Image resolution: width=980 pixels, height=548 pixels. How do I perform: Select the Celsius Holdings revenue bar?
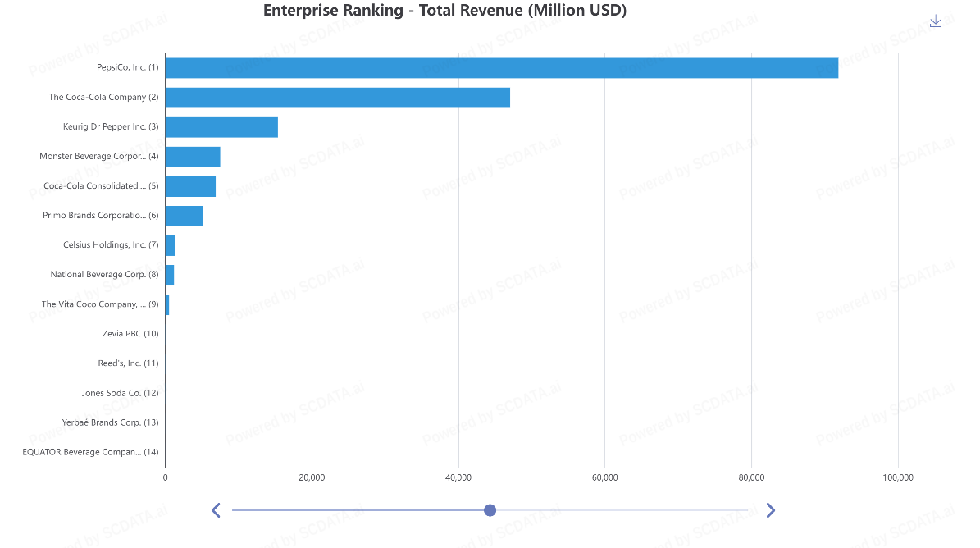tap(170, 245)
